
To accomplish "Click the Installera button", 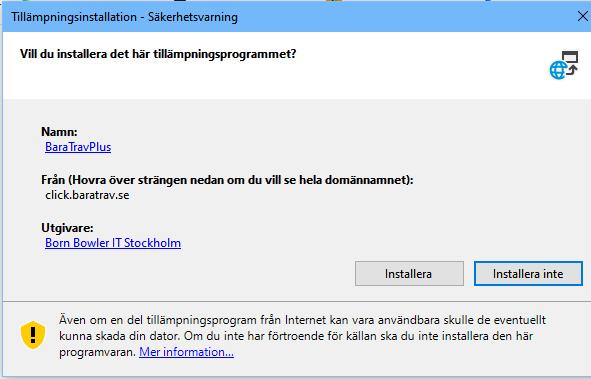I will tap(409, 274).
